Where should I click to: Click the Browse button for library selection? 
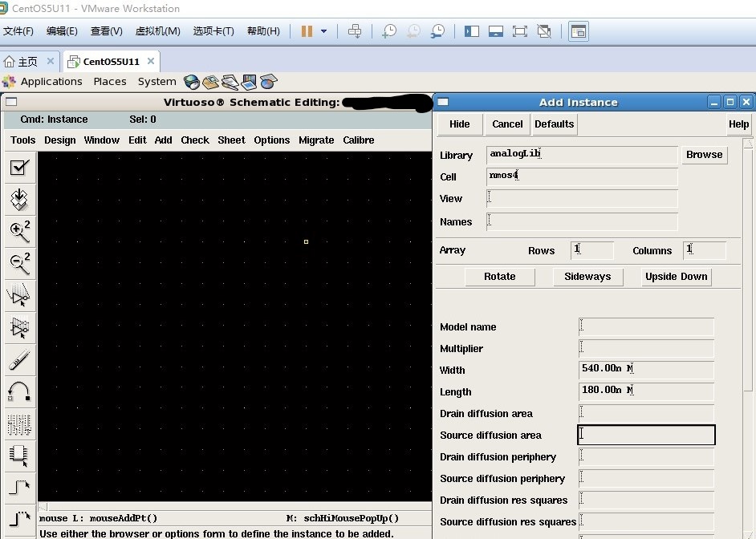(x=705, y=154)
